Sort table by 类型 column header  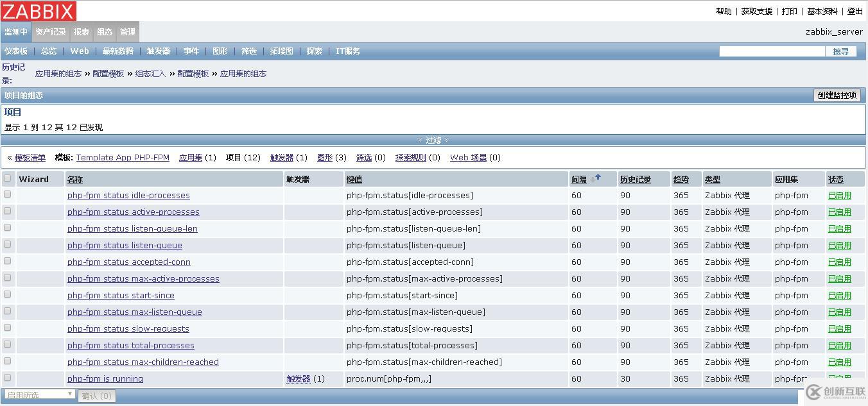(x=713, y=180)
